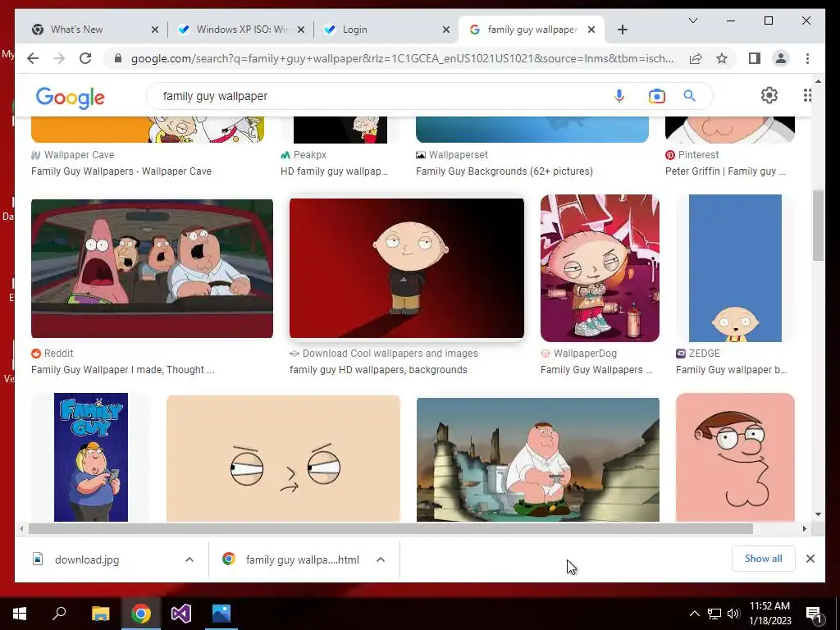The height and width of the screenshot is (630, 840).
Task: Close the family guy wallpaper tab
Action: pos(591,30)
